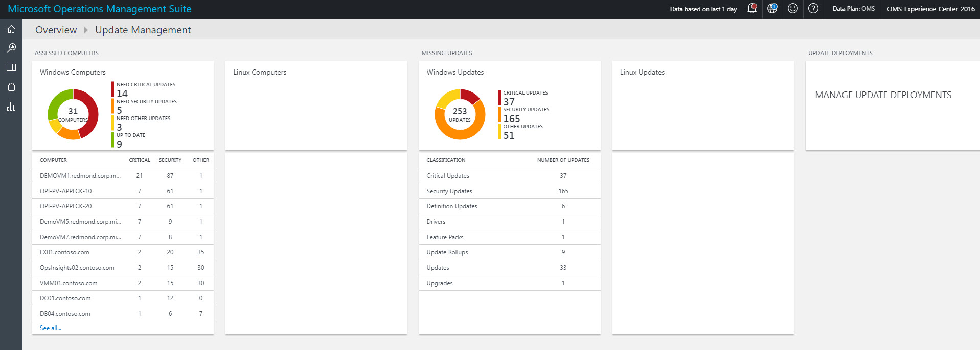This screenshot has width=980, height=350.
Task: Open the dashboard view sidebar icon
Action: [x=11, y=67]
